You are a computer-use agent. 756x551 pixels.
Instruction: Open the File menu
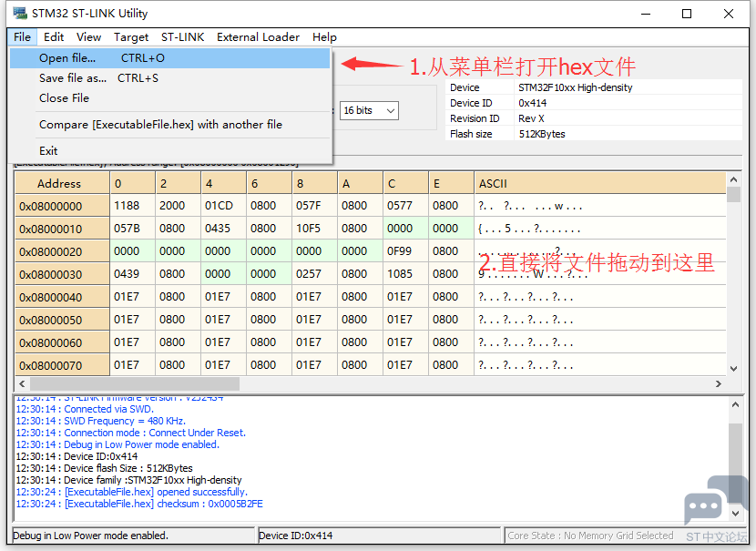[22, 37]
